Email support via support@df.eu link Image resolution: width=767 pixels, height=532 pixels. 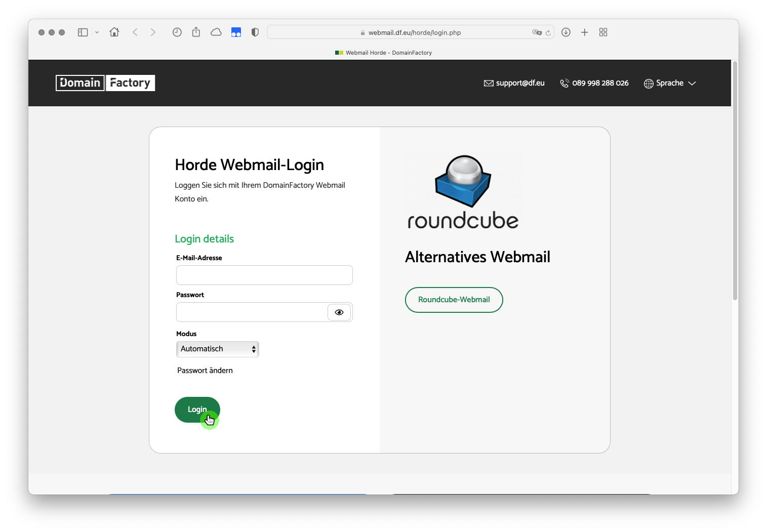pos(514,83)
